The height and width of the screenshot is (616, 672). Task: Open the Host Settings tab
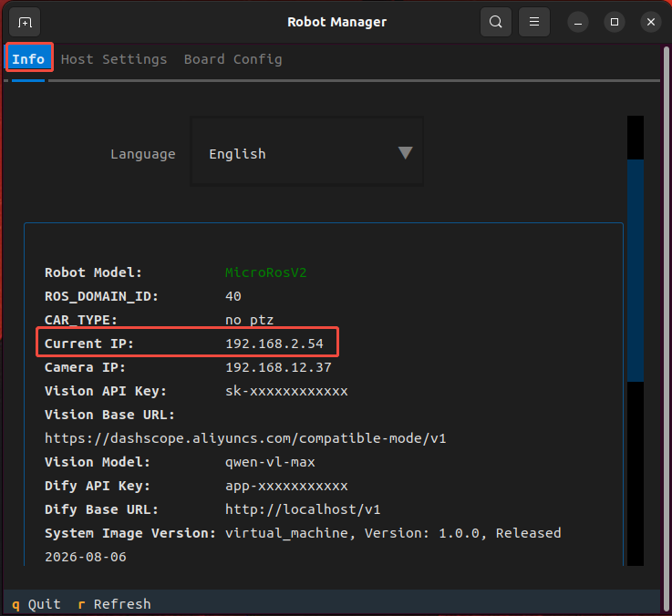pos(114,59)
